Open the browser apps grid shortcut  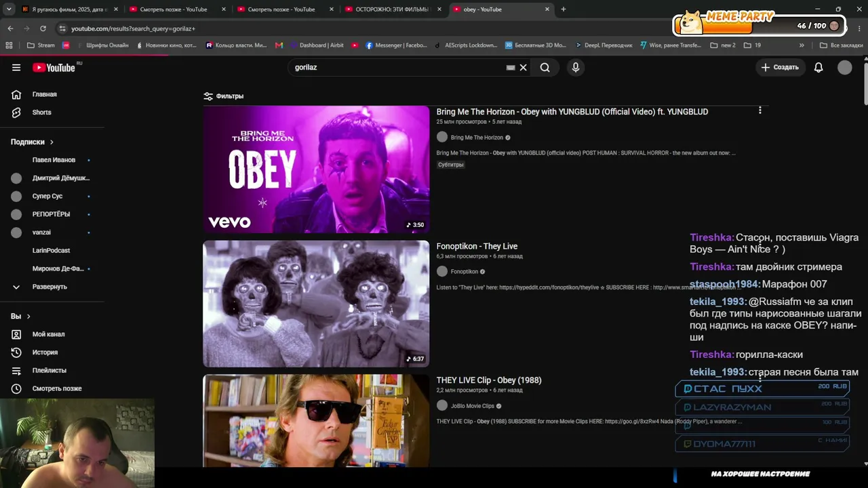[x=9, y=45]
